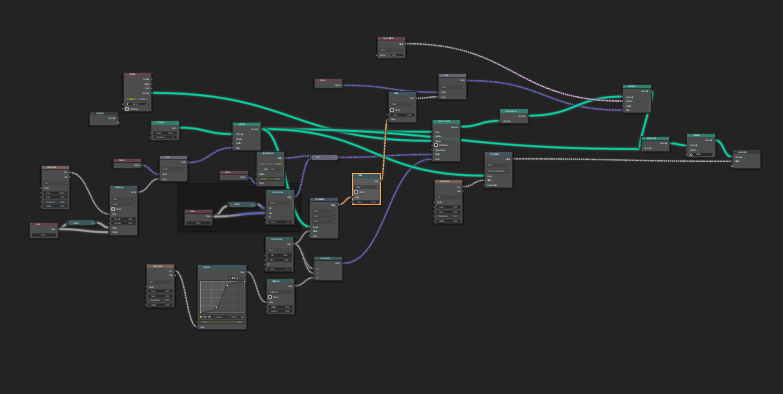Click handle-type icon below Float Curve graph
This screenshot has height=394, width=783.
coord(205,317)
